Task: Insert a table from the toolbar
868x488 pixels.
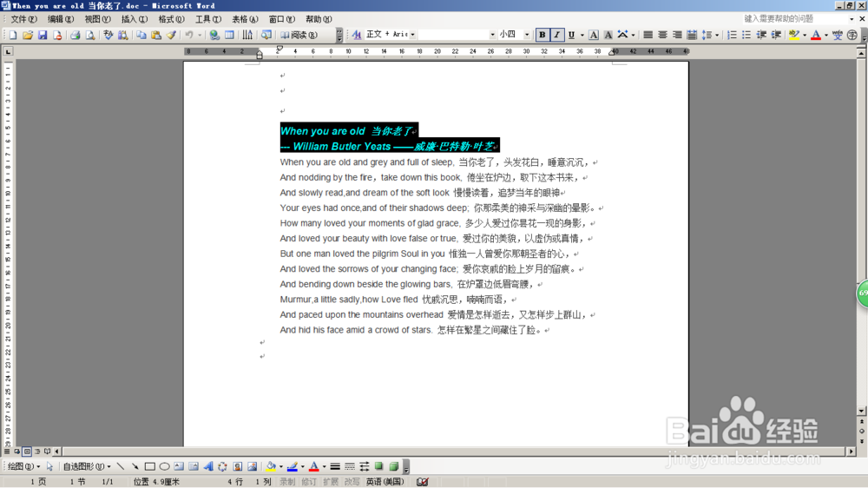Action: (x=229, y=35)
